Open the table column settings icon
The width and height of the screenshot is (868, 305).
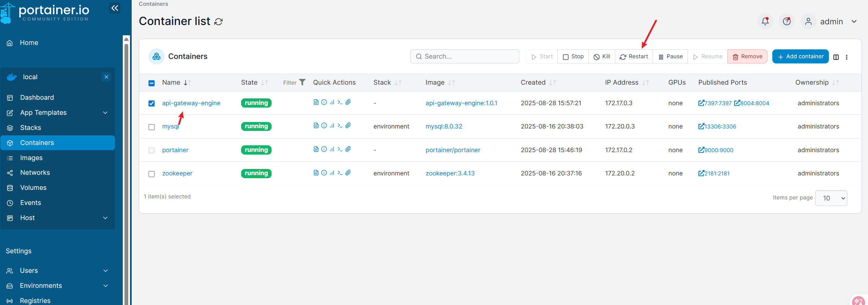click(x=836, y=57)
